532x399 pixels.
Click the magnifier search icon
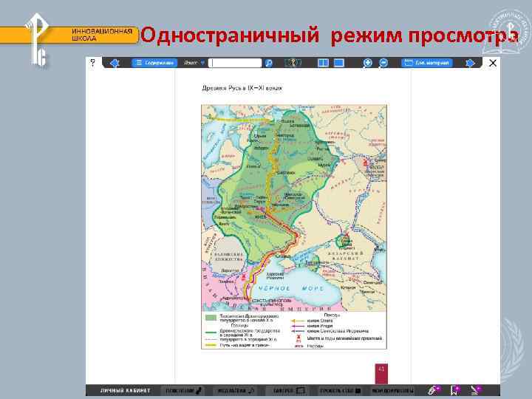[x=268, y=63]
